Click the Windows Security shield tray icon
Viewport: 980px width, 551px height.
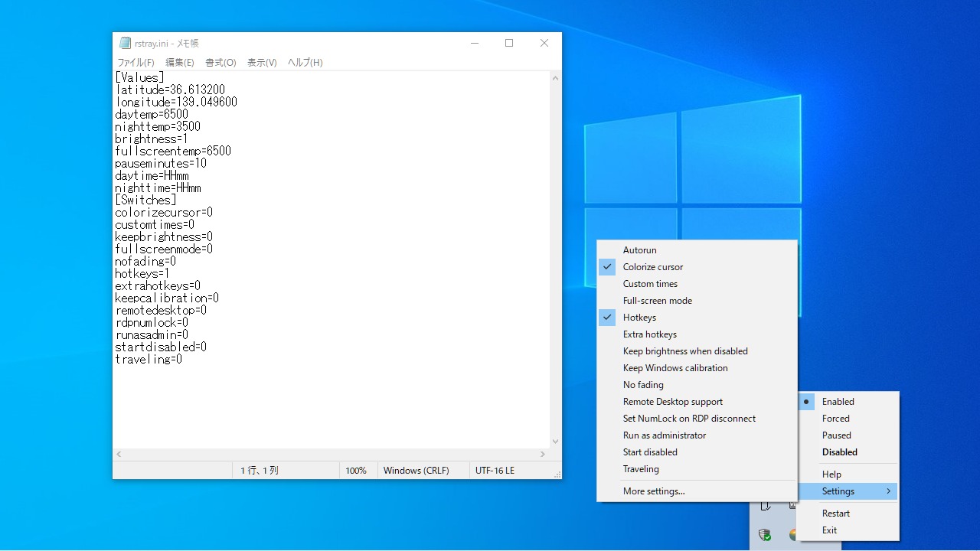point(764,534)
